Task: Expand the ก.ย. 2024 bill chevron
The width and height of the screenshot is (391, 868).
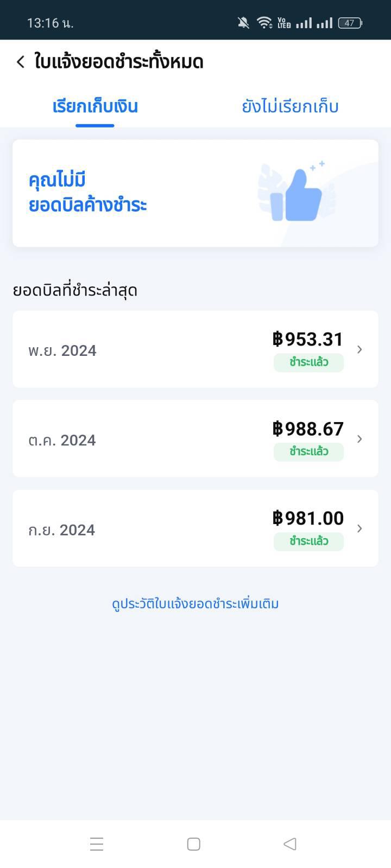Action: [359, 528]
